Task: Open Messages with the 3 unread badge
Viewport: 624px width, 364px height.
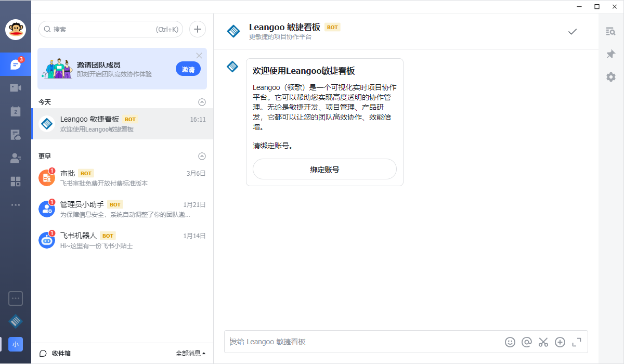Action: pos(16,64)
